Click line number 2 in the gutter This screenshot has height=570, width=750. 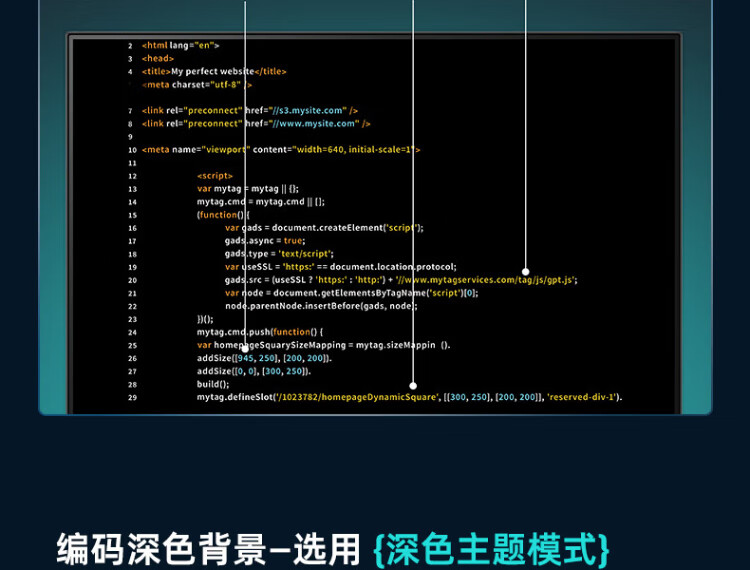130,46
